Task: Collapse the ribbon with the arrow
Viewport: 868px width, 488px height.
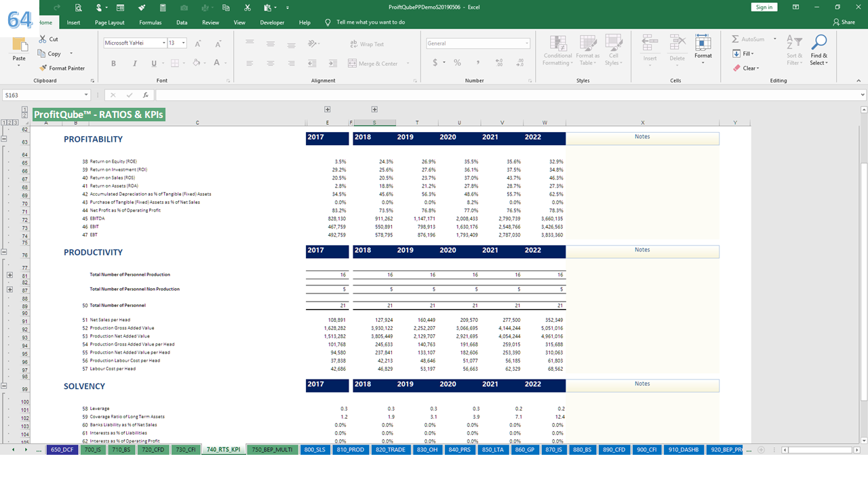Action: pos(858,80)
